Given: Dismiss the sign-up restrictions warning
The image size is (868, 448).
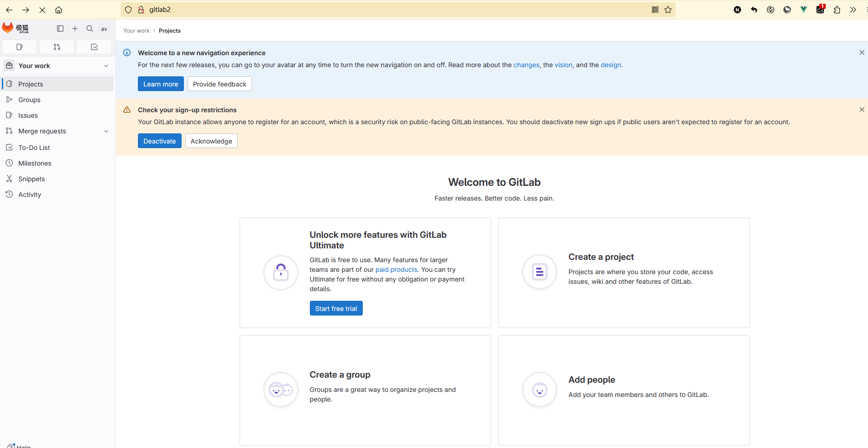Looking at the screenshot, I should coord(862,109).
